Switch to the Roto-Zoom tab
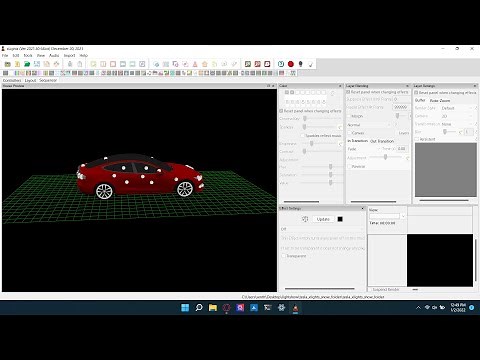Viewport: 480px width, 360px height. tap(440, 100)
